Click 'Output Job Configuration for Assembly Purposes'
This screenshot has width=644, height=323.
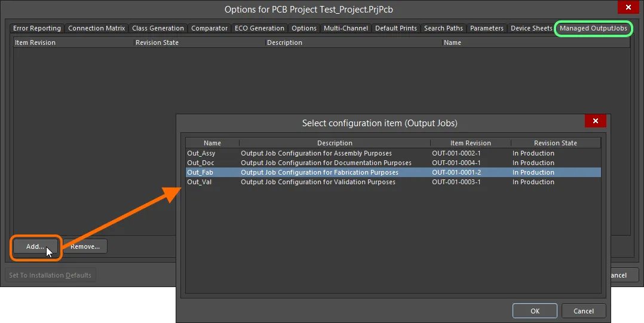(316, 154)
